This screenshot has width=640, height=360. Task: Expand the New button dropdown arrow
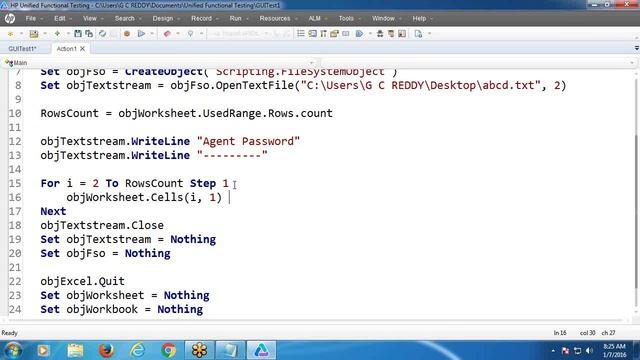21,34
